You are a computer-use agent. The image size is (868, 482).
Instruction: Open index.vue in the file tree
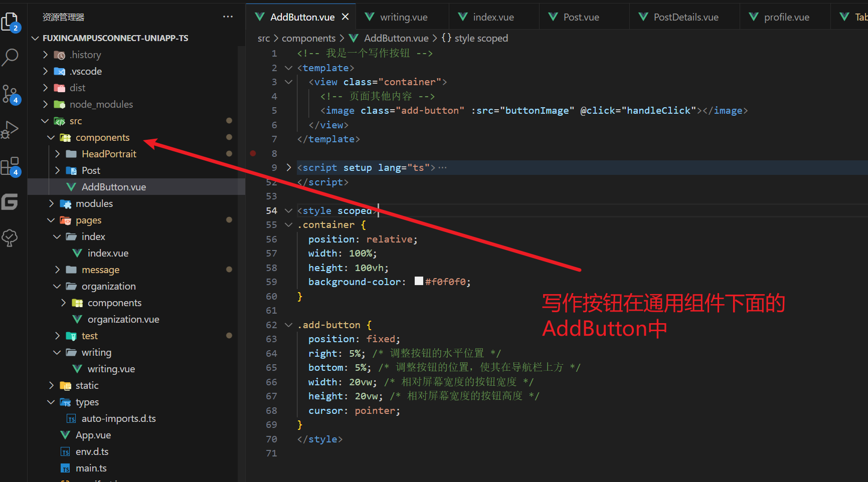pos(108,253)
